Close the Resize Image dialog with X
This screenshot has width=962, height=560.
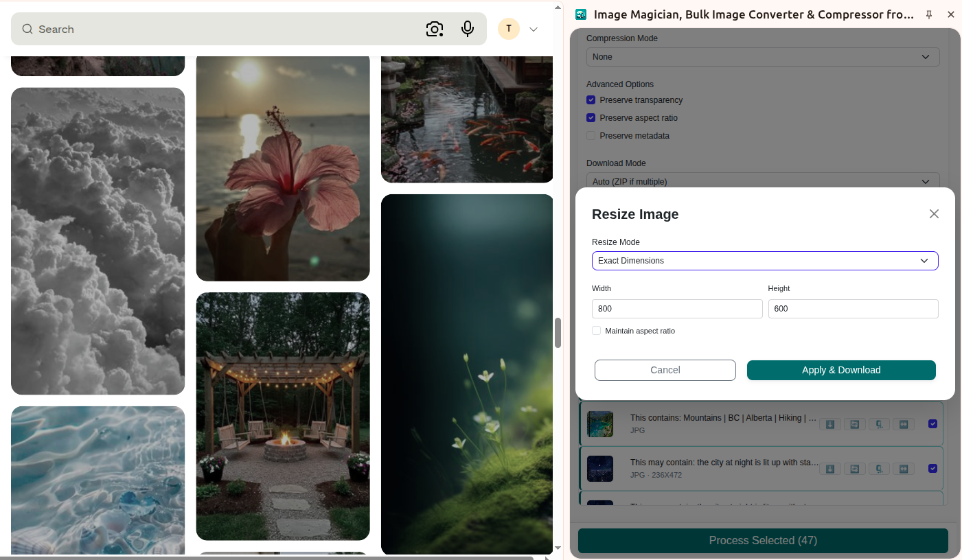point(934,214)
